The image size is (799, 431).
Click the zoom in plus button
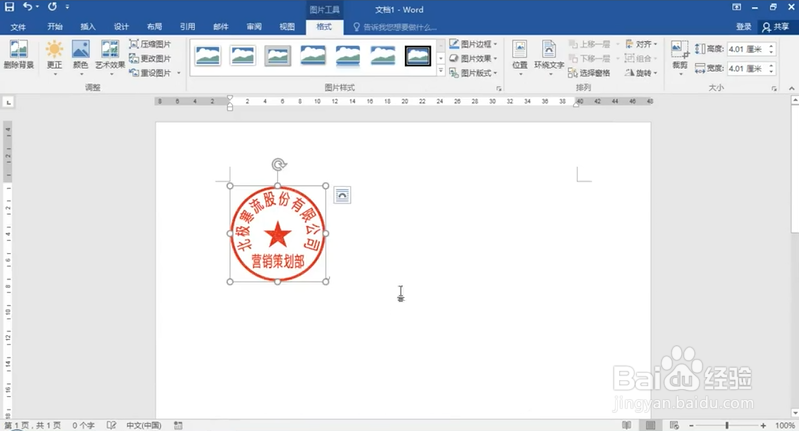tap(763, 425)
